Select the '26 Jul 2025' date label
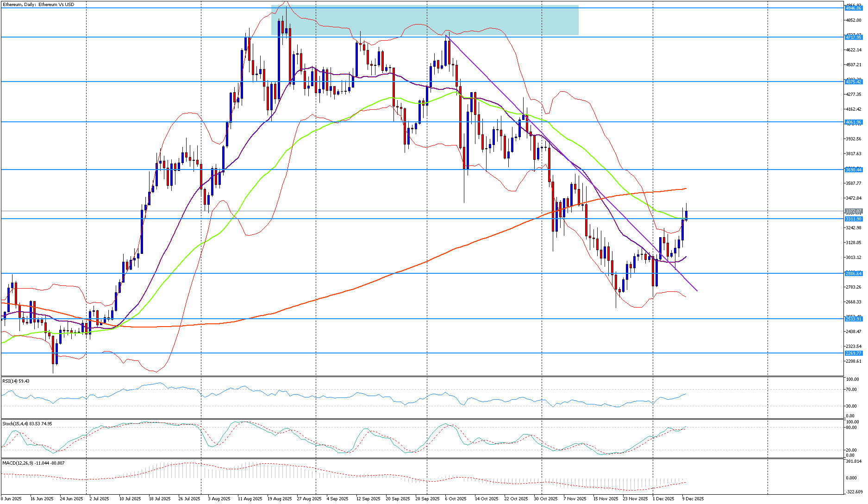The height and width of the screenshot is (504, 868). tap(189, 499)
